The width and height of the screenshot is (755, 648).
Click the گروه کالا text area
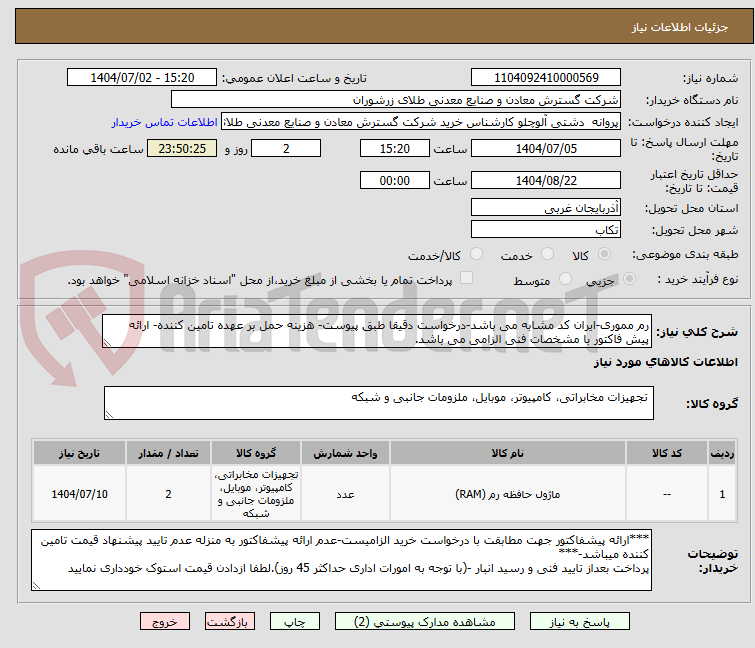click(x=379, y=403)
